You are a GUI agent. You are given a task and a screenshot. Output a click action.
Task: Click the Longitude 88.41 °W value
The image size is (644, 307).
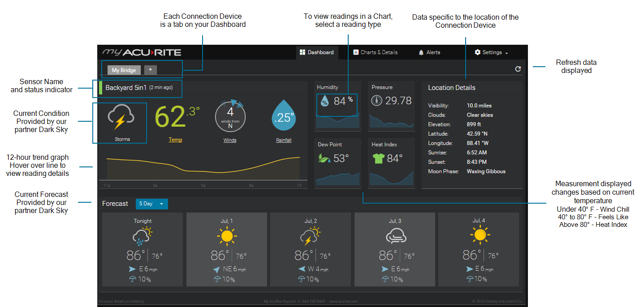point(478,143)
